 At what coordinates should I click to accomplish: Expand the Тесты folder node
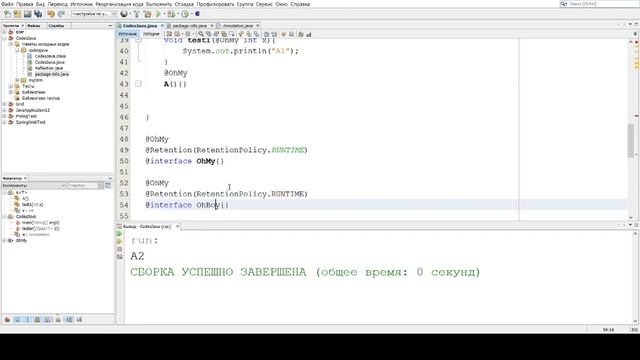(11, 86)
